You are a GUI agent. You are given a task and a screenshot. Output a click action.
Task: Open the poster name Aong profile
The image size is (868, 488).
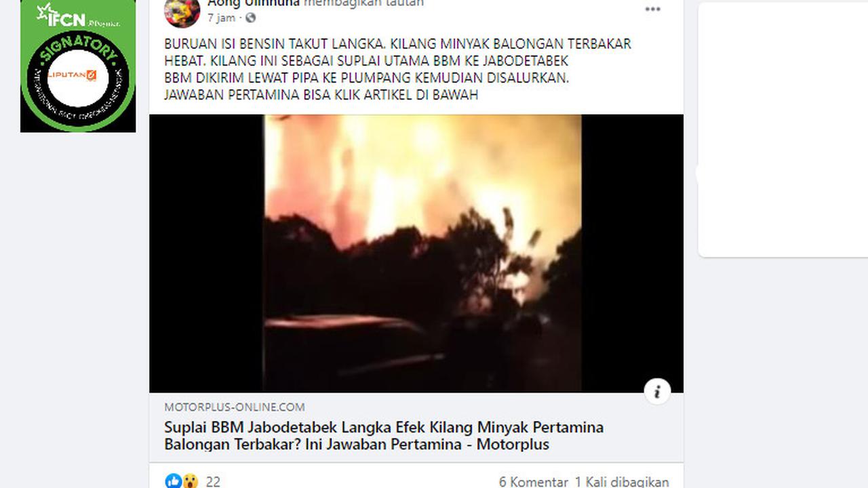pos(254,3)
